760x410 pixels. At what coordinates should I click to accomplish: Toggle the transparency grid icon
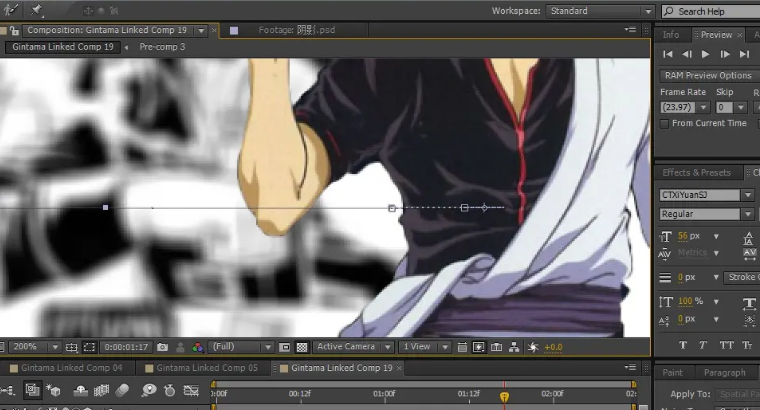(x=302, y=347)
